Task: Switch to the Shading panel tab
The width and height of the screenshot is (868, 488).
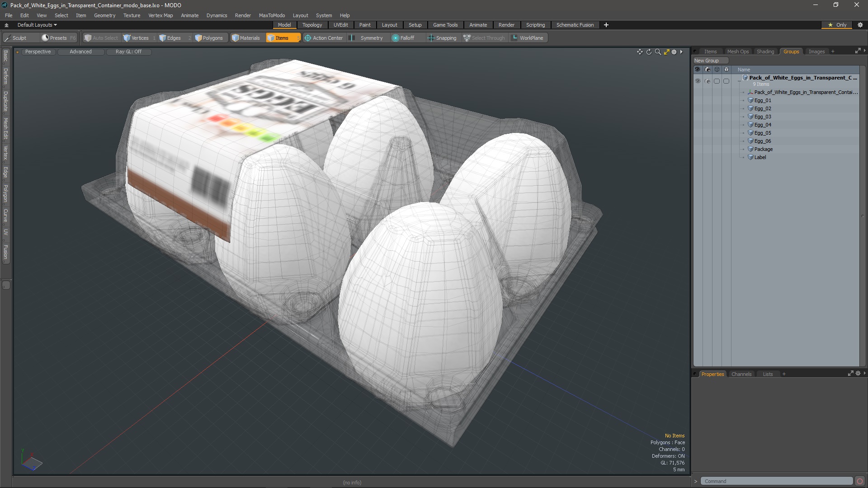Action: pos(765,52)
